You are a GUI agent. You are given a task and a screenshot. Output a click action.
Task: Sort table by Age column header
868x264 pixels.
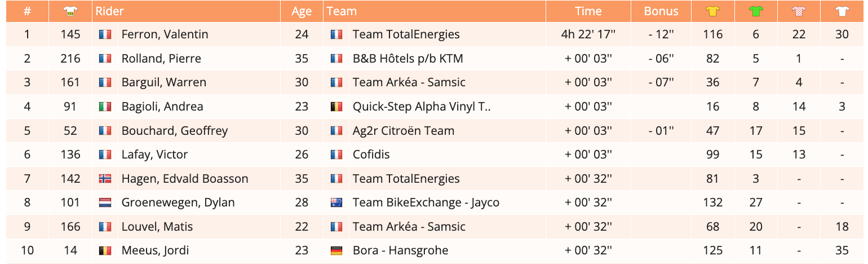302,11
